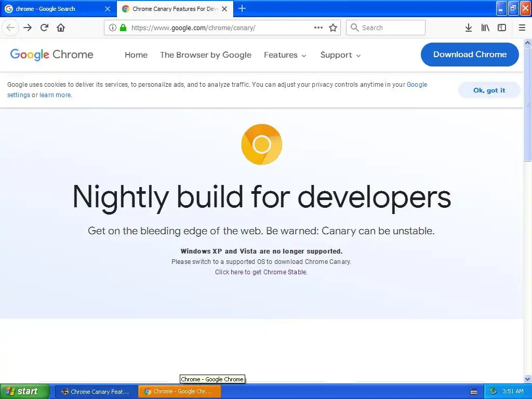
Task: Click the page scrollbar up arrow
Action: [527, 43]
